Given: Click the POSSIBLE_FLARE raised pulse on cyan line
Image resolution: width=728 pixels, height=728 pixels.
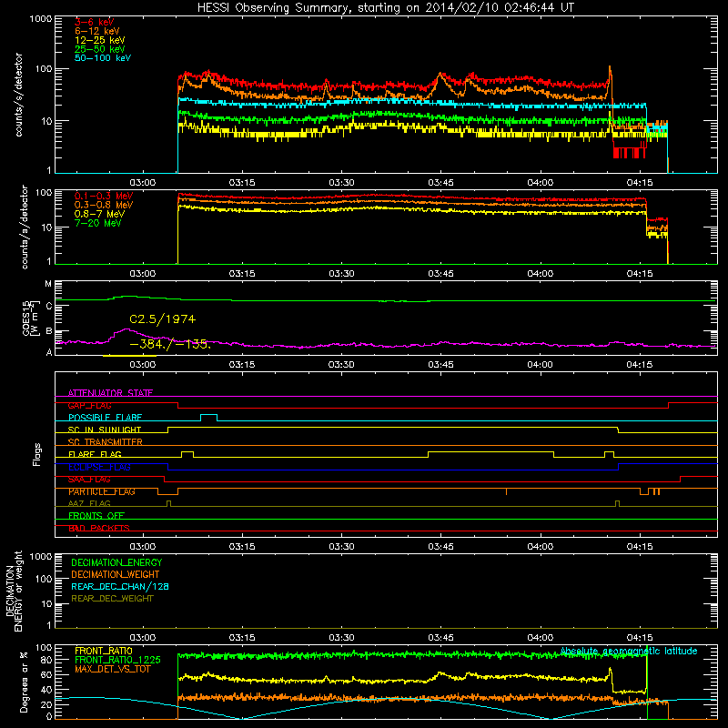Looking at the screenshot, I should (x=208, y=416).
